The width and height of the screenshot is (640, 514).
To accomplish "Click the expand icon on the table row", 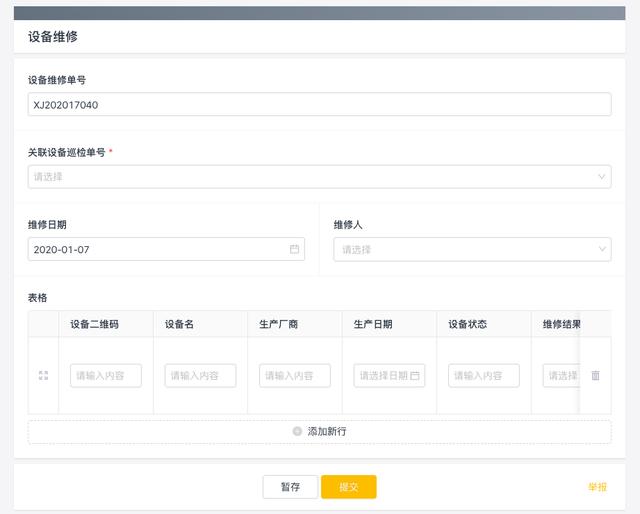I will (x=43, y=375).
